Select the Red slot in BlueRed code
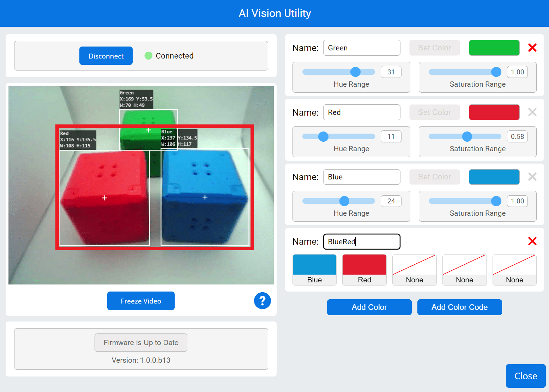Viewport: 549px width, 392px height. 364,270
